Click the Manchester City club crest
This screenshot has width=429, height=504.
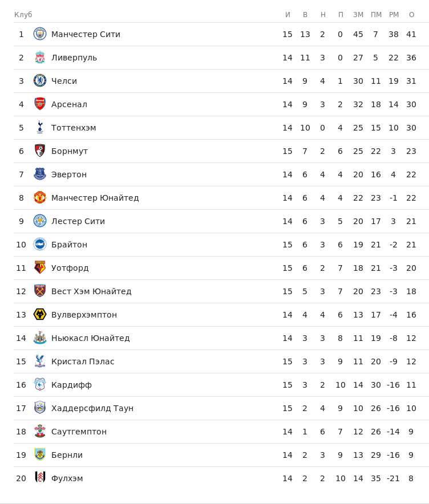pyautogui.click(x=40, y=34)
